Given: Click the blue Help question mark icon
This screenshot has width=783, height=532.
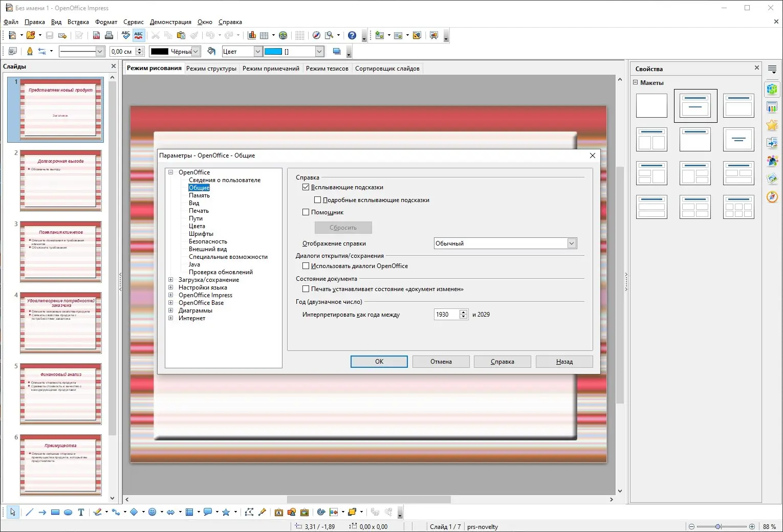Looking at the screenshot, I should click(x=352, y=35).
